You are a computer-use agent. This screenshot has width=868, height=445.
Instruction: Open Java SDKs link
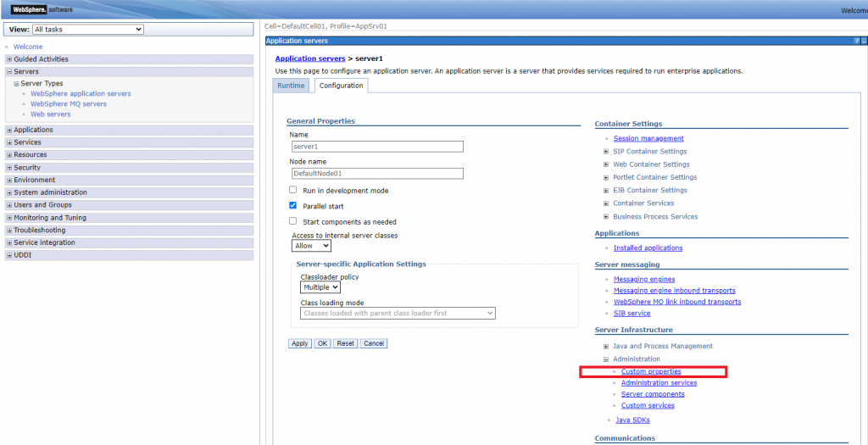point(632,420)
